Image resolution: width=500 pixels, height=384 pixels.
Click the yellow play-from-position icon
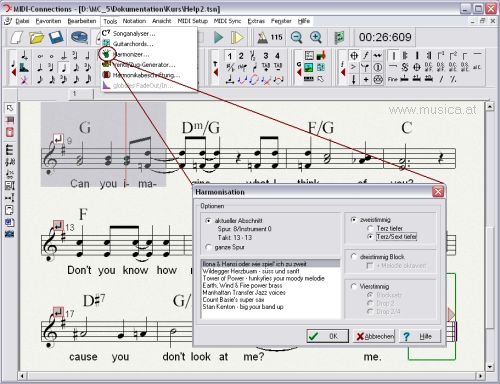pos(237,37)
